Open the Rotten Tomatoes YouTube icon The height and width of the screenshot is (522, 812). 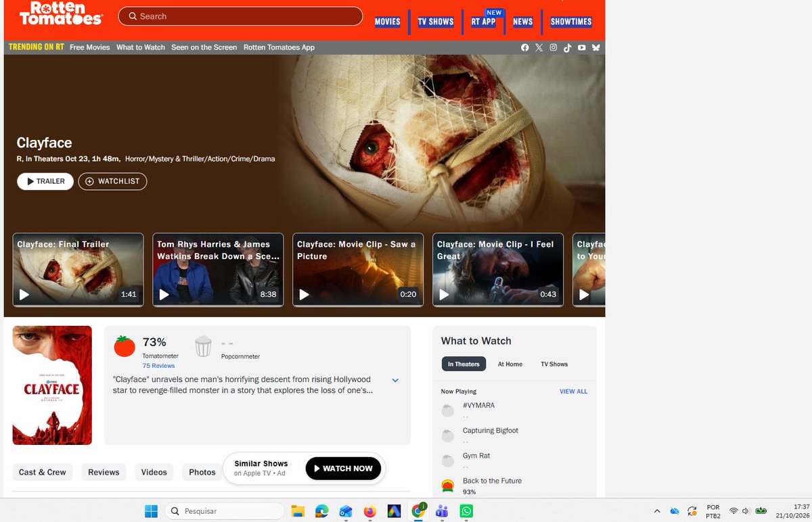click(582, 47)
